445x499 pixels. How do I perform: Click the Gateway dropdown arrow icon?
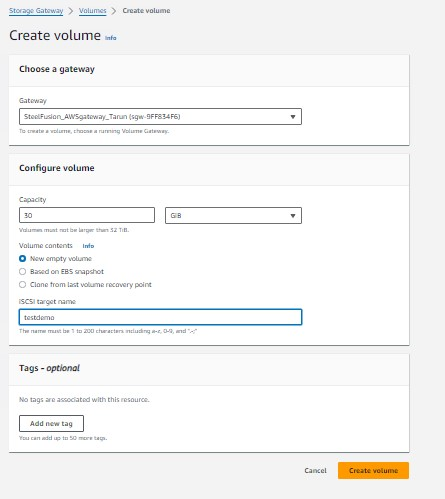pos(293,117)
